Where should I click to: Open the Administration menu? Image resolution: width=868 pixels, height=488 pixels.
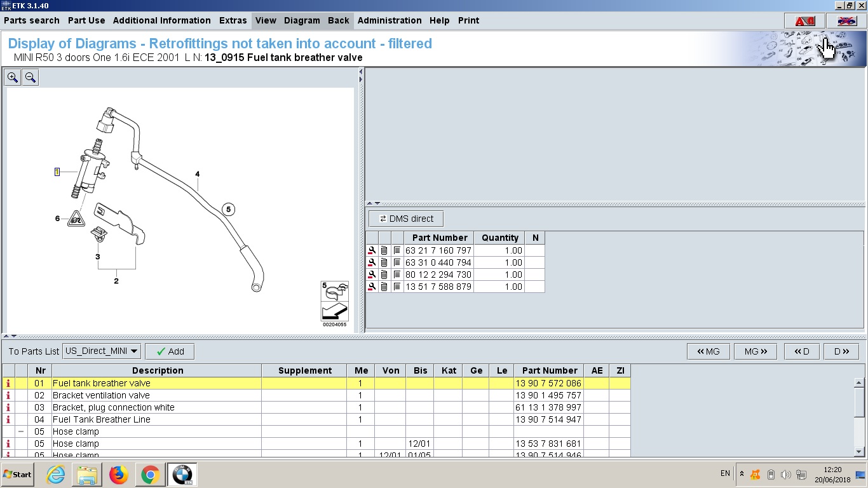[389, 20]
